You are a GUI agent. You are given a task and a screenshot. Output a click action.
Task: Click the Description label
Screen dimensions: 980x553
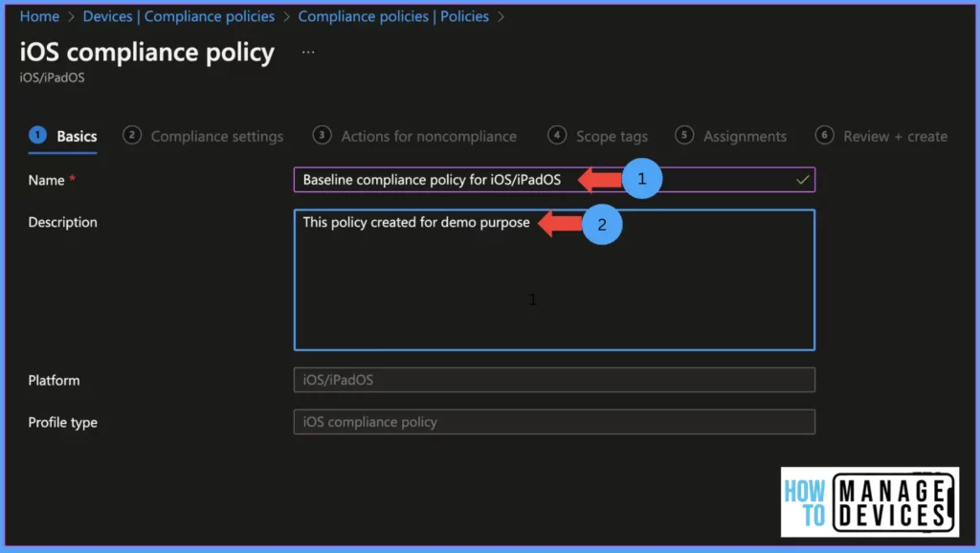62,223
